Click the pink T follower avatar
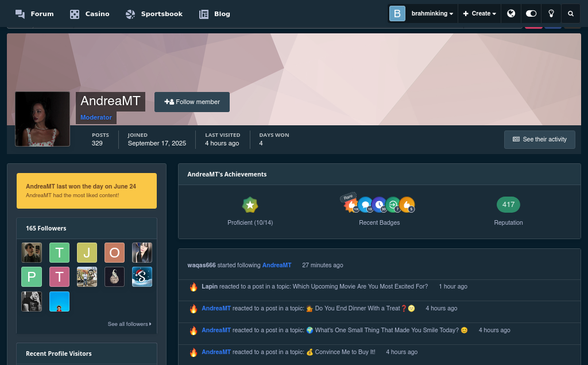Image resolution: width=588 pixels, height=365 pixels. [59, 276]
